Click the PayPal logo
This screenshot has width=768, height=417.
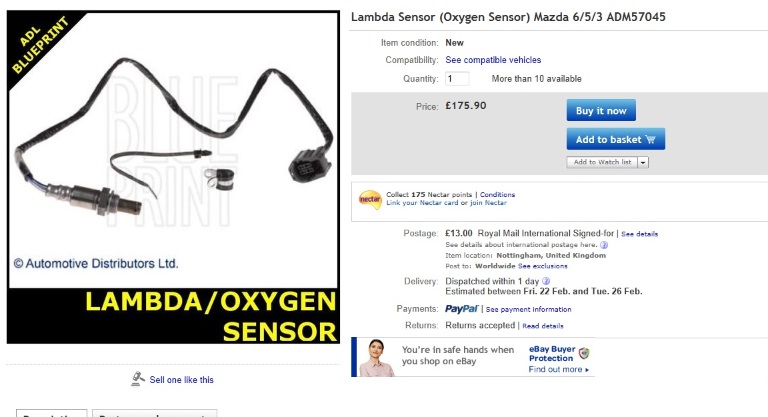click(461, 309)
